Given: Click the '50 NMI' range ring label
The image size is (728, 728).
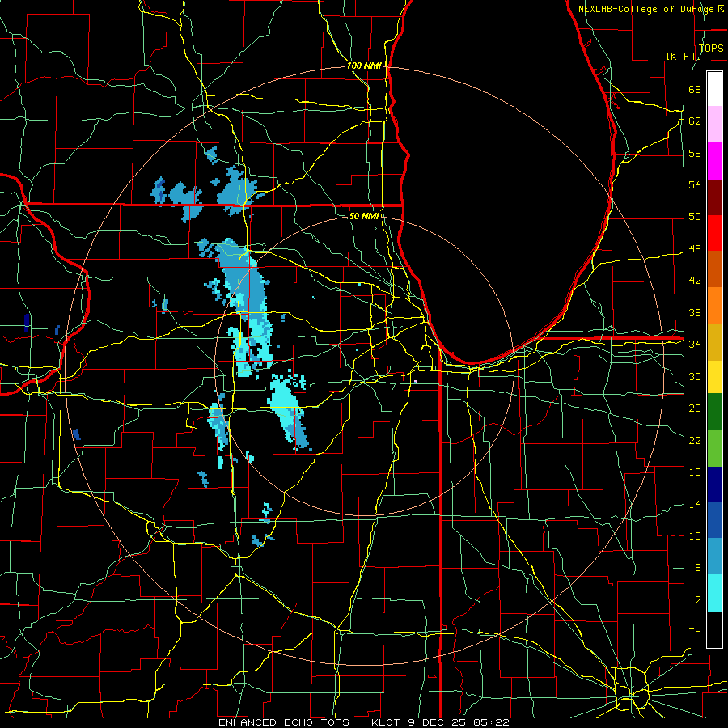Looking at the screenshot, I should (364, 216).
